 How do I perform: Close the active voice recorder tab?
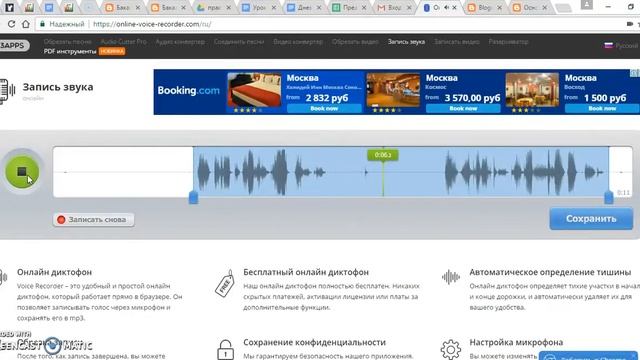(x=454, y=7)
